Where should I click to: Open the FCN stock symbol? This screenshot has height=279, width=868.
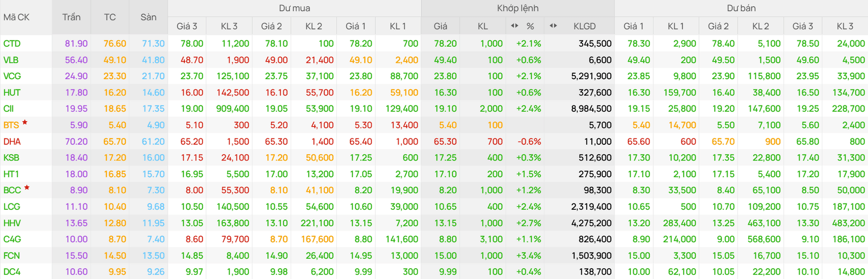(11, 255)
